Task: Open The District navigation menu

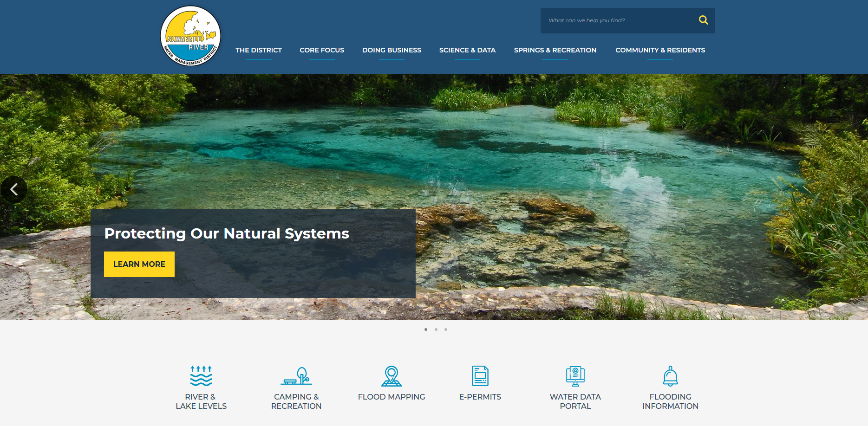Action: 259,50
